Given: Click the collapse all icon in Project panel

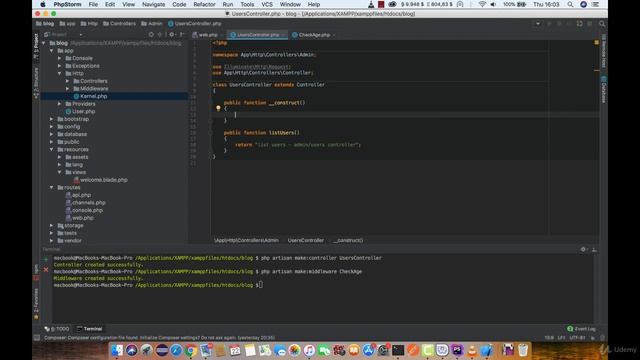Looking at the screenshot, I should click(x=160, y=35).
